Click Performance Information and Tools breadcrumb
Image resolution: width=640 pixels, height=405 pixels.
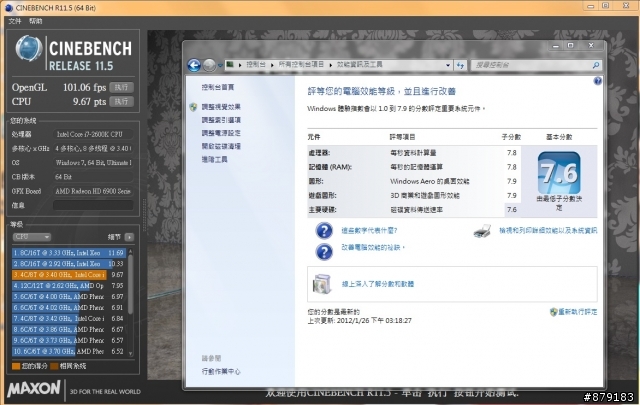(360, 65)
